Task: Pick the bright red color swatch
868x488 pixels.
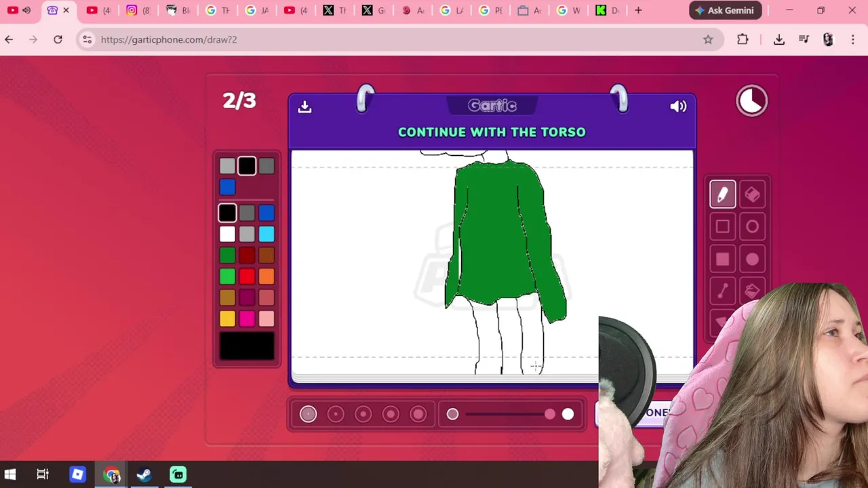Action: click(x=247, y=277)
